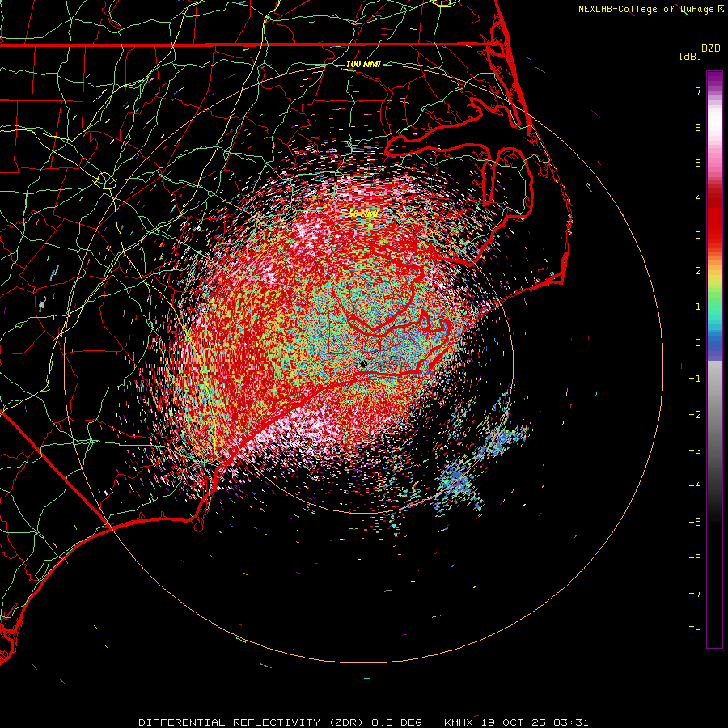Viewport: 728px width, 728px height.
Task: Click the legend value -2
Action: (695, 415)
